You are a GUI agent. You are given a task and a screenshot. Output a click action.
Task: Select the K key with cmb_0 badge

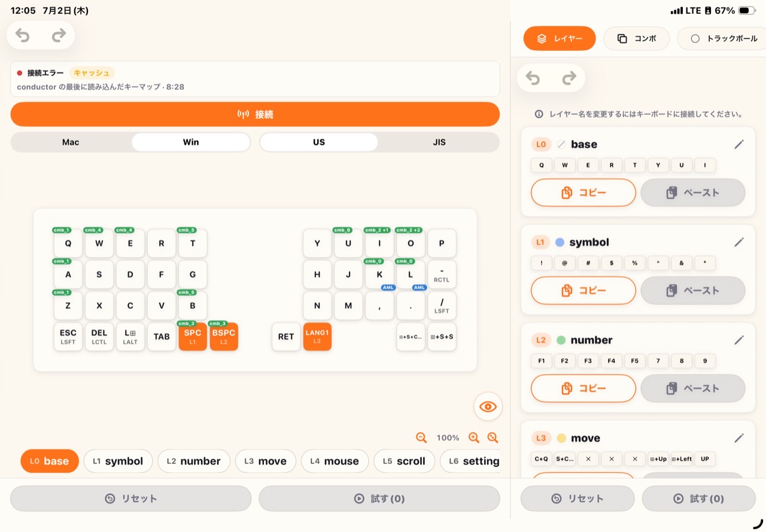379,275
